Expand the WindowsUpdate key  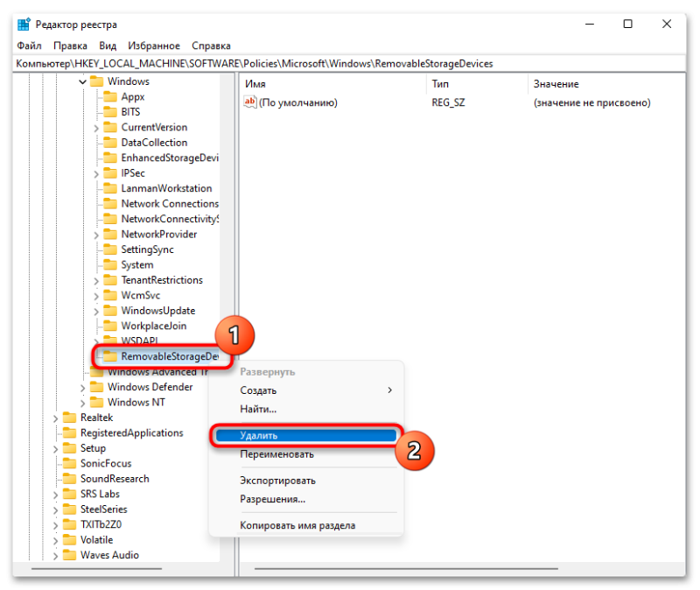click(x=96, y=312)
